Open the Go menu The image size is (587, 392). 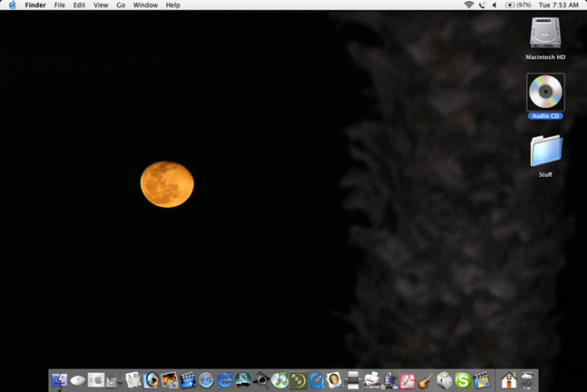point(121,5)
